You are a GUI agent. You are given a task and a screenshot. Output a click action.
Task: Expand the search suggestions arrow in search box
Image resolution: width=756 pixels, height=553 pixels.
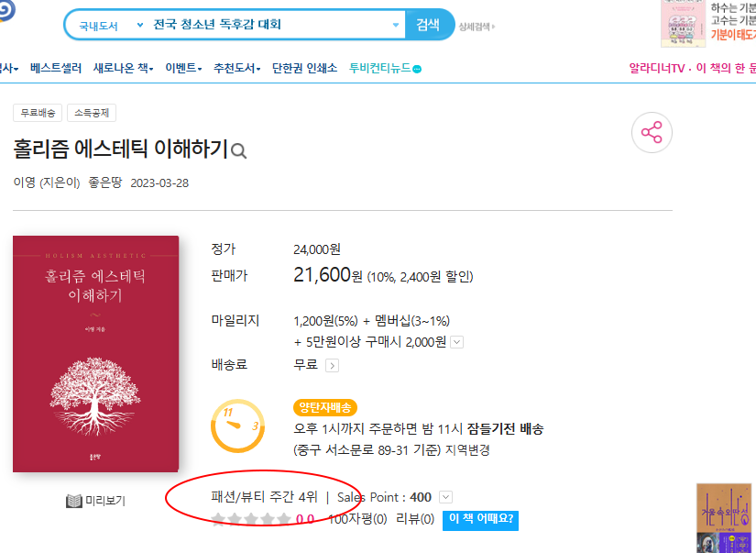tap(396, 25)
